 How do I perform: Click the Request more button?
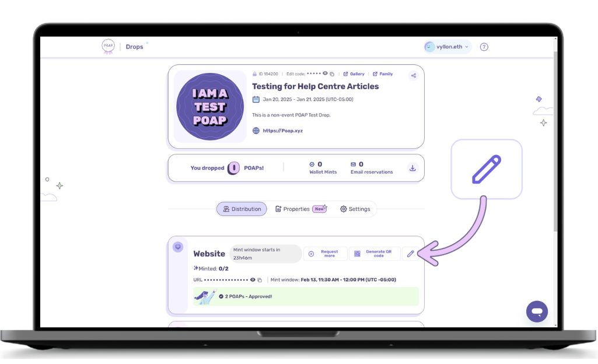click(325, 254)
